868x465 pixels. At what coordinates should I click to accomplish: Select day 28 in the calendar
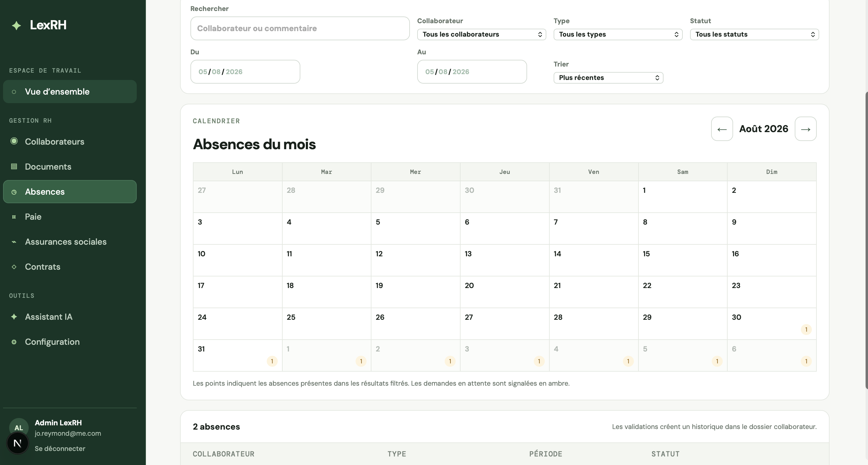(594, 323)
